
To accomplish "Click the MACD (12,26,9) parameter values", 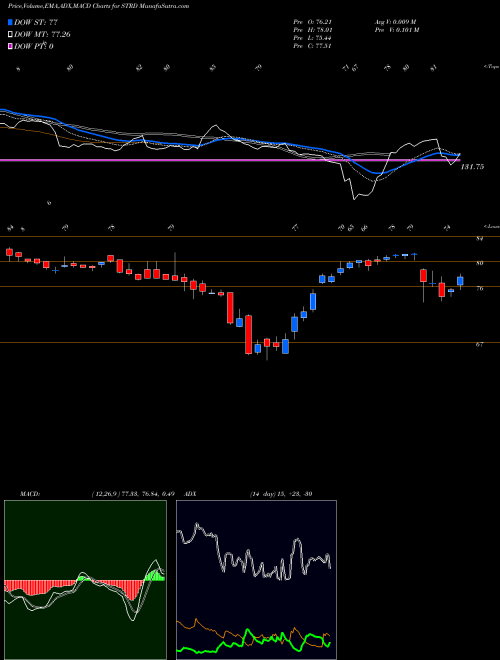I will [x=133, y=494].
